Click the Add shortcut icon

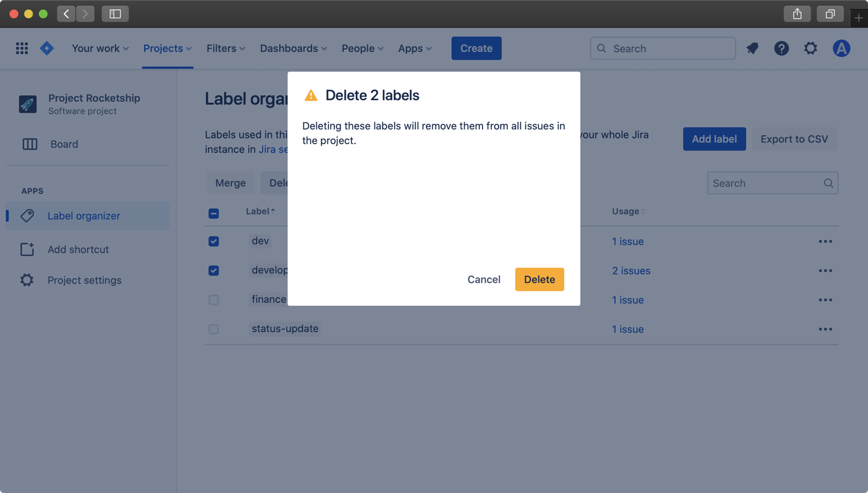[x=27, y=249]
